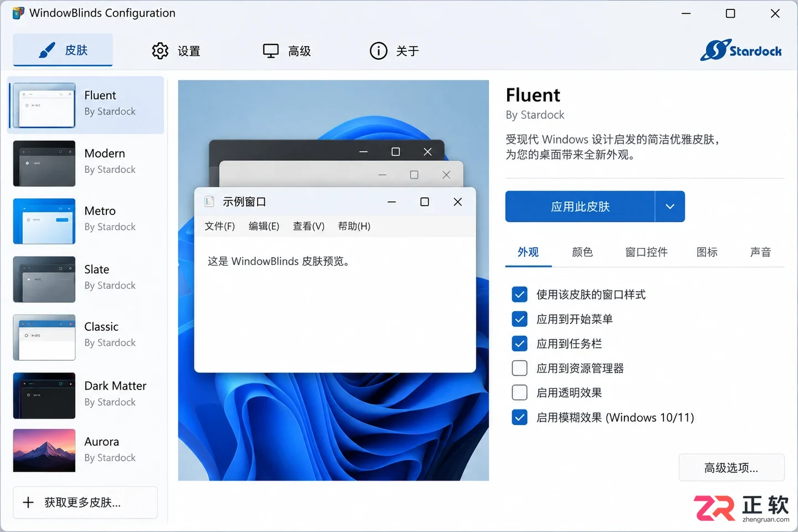Open the 关于 tab

395,51
